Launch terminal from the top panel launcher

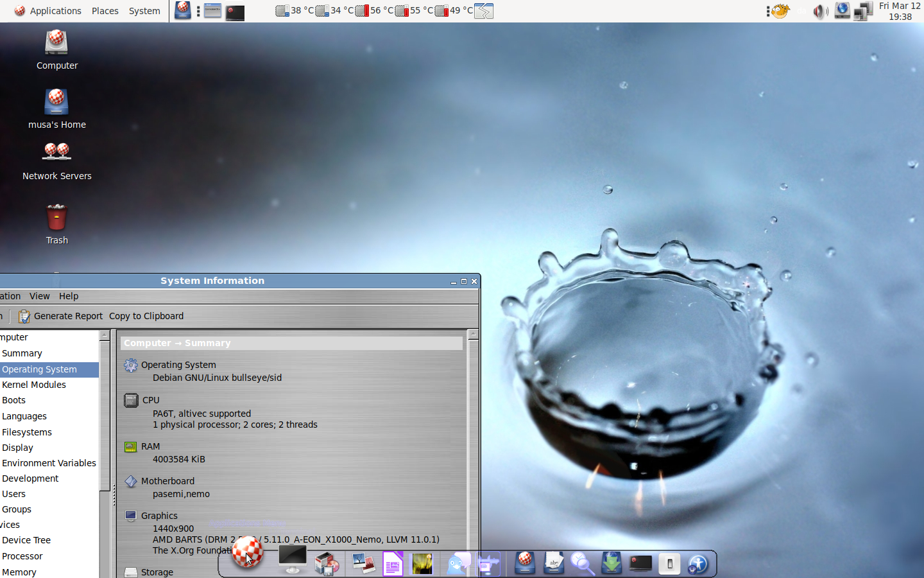point(235,12)
